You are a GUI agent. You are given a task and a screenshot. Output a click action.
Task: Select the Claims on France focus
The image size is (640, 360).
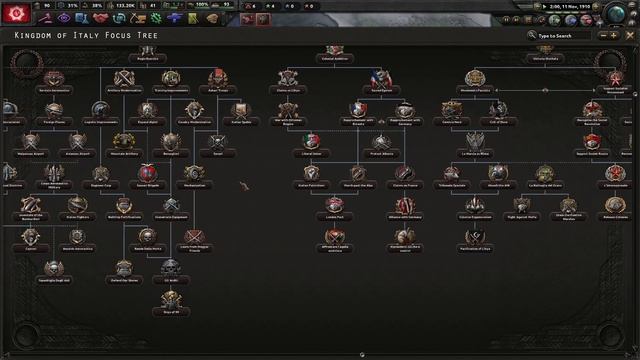[405, 178]
